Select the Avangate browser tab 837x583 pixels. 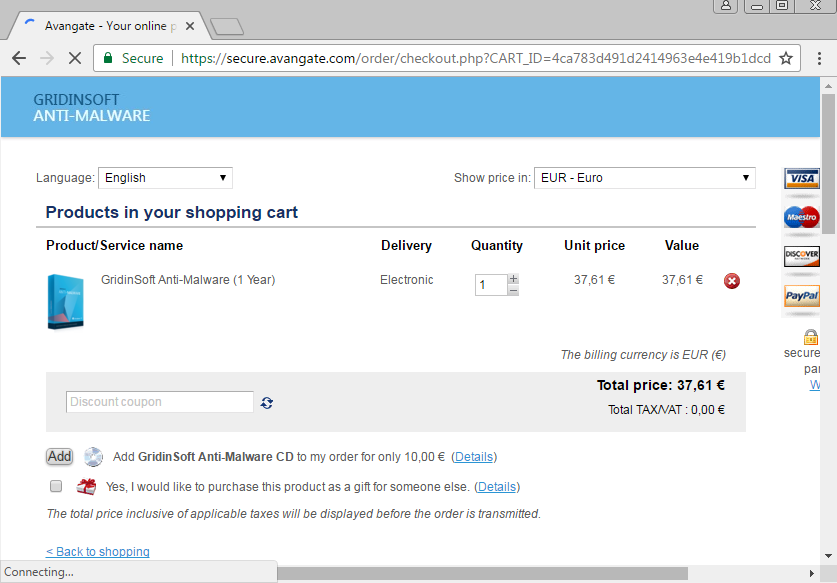point(110,25)
